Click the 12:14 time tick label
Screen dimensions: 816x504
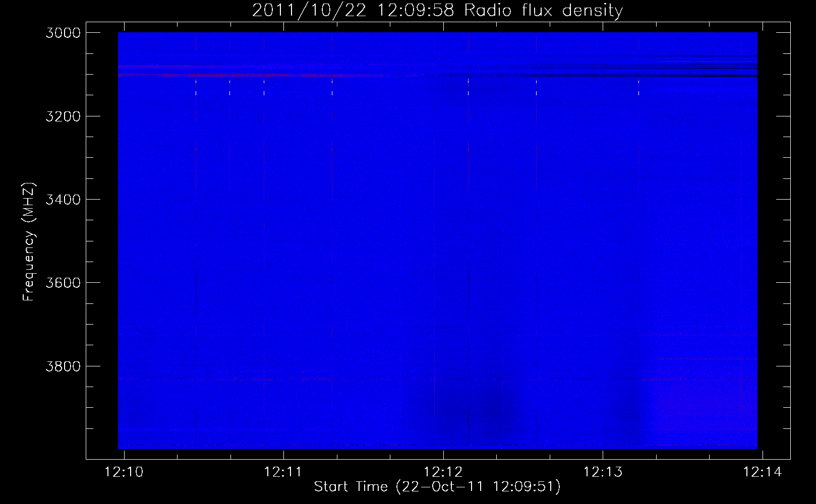(763, 472)
